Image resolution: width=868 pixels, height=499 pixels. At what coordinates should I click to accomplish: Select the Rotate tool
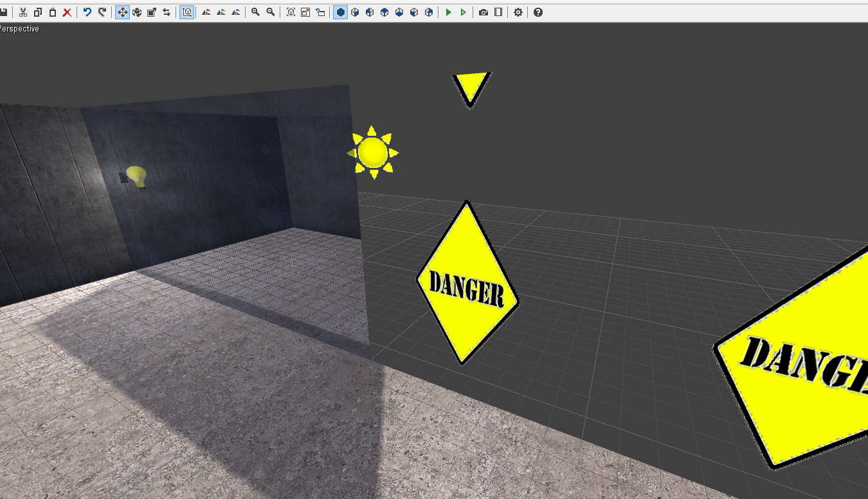(x=137, y=12)
